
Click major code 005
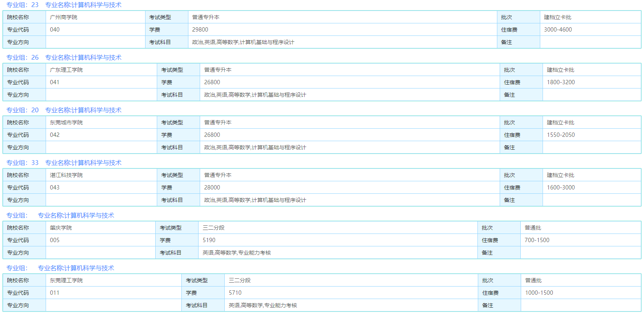coord(55,240)
